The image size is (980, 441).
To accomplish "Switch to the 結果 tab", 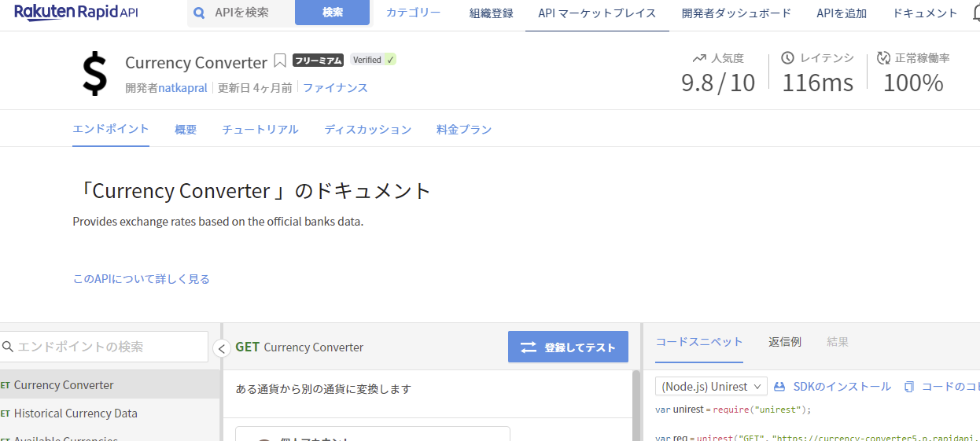I will tap(838, 342).
